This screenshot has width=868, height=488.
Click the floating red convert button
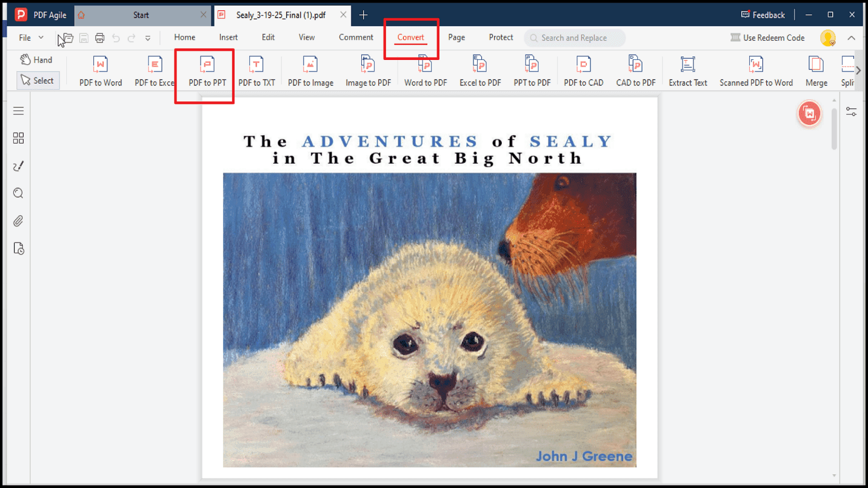[x=809, y=114]
